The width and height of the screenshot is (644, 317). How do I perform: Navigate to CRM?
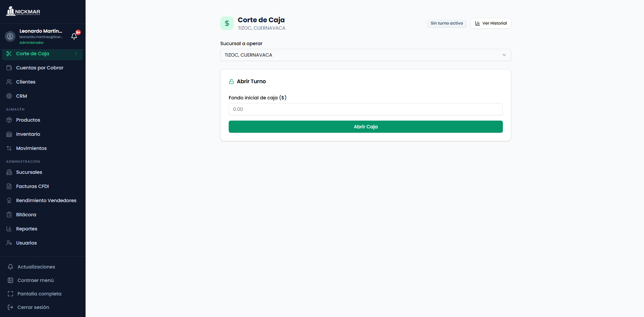coord(42,96)
